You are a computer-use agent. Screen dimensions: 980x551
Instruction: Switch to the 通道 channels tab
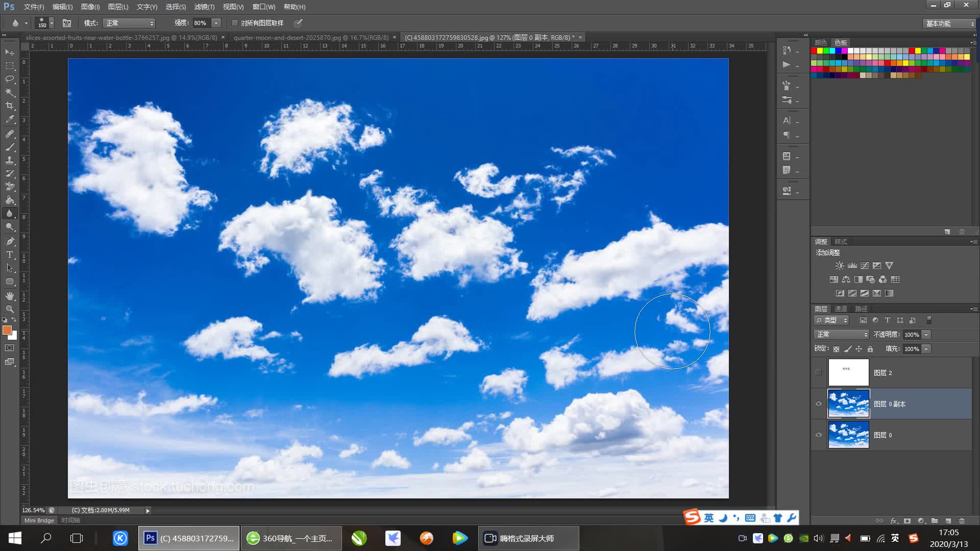841,309
